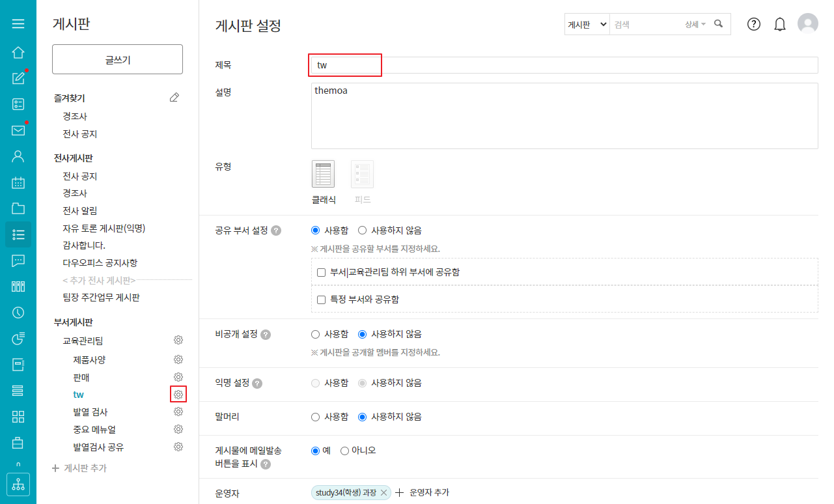
Task: Enable 부서|교육관리팀 하위 부서에 공유함 checkbox
Action: tap(321, 272)
